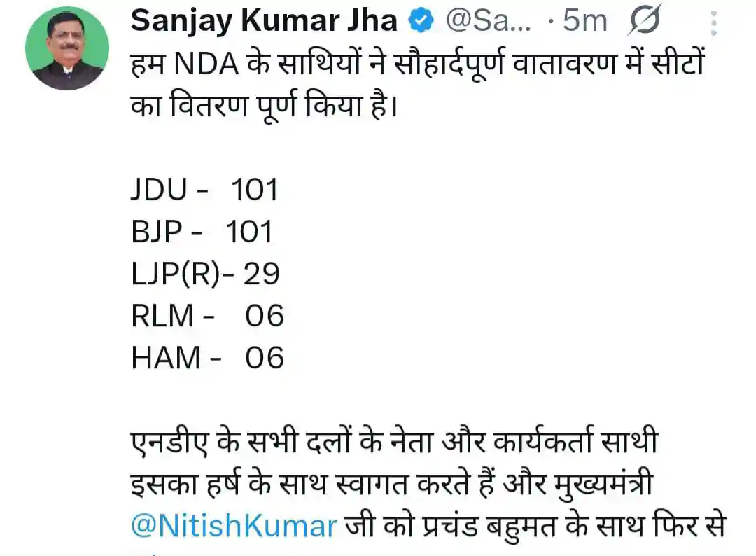The image size is (756, 556).
Task: Select the RLM - 06 line
Action: coord(207,316)
